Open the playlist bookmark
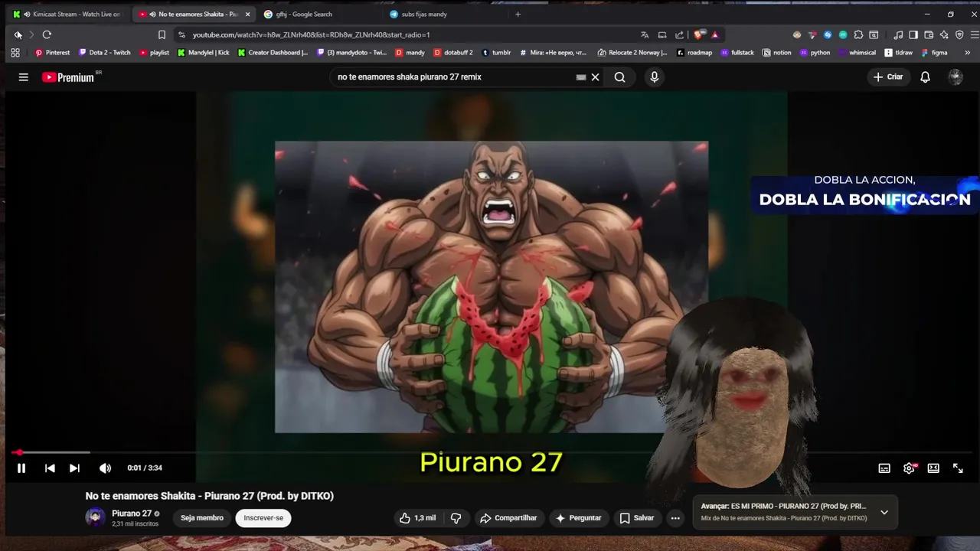Viewport: 980px width, 551px height. pyautogui.click(x=154, y=53)
